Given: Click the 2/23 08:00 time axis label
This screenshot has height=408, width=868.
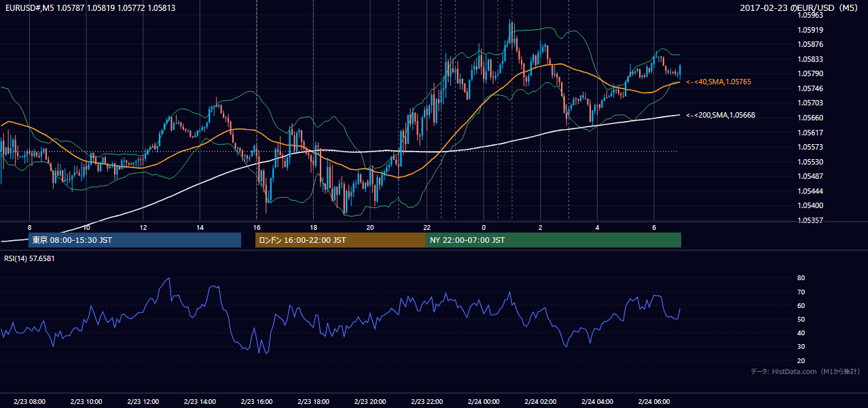Looking at the screenshot, I should pyautogui.click(x=29, y=402).
